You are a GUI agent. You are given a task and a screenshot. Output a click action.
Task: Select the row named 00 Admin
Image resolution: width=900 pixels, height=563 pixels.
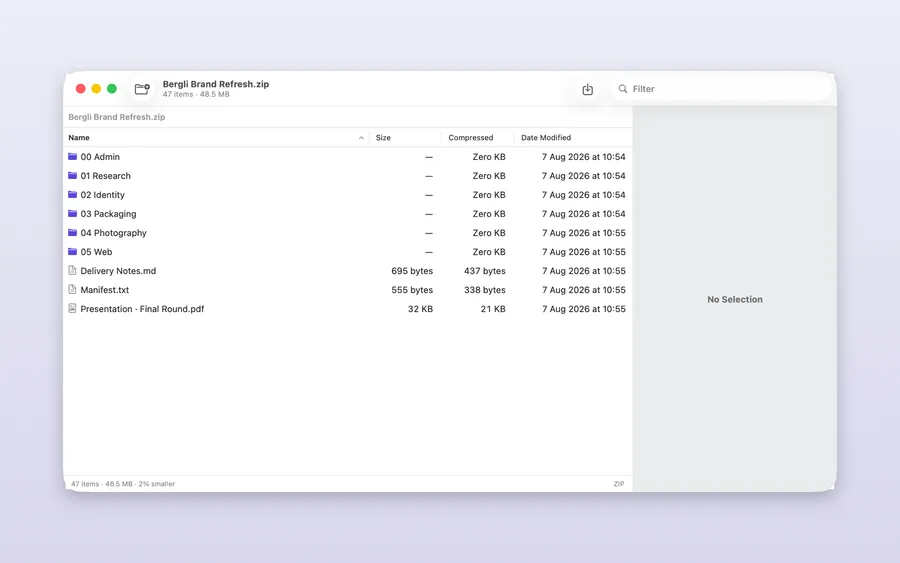347,157
